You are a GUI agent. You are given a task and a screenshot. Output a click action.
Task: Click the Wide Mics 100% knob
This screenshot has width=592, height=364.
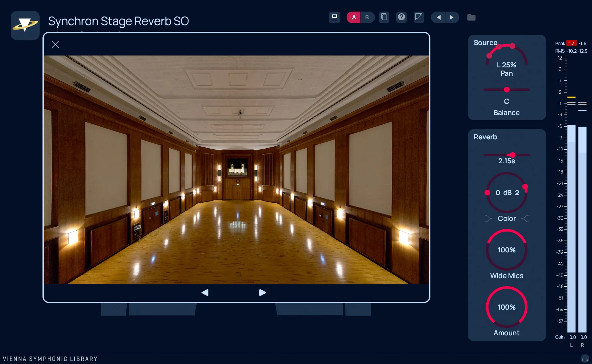point(507,250)
